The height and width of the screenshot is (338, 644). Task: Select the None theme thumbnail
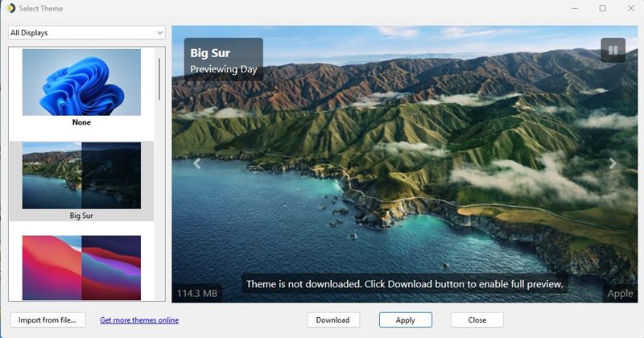click(x=81, y=82)
